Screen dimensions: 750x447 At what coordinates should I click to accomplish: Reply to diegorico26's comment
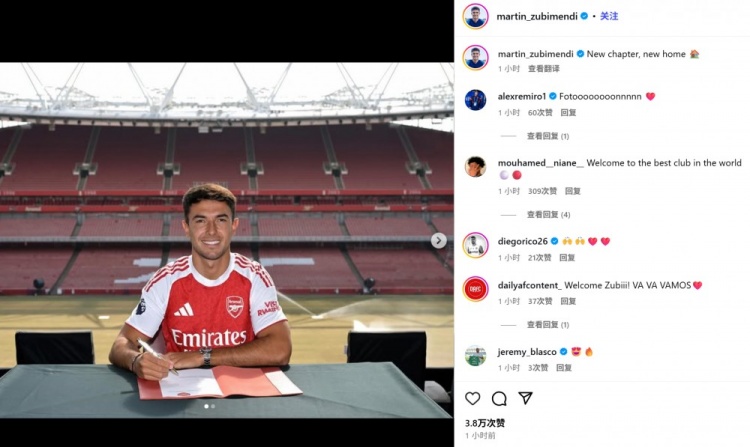click(x=568, y=258)
